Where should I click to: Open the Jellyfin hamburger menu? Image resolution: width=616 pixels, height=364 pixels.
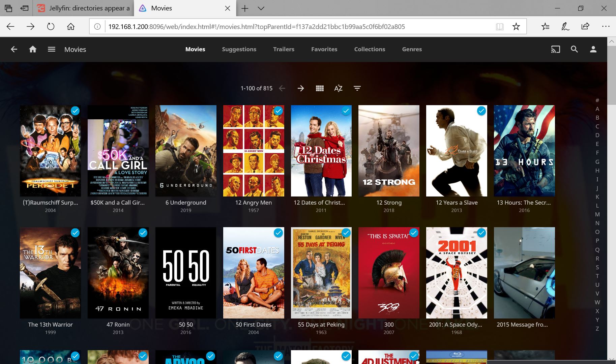point(51,49)
